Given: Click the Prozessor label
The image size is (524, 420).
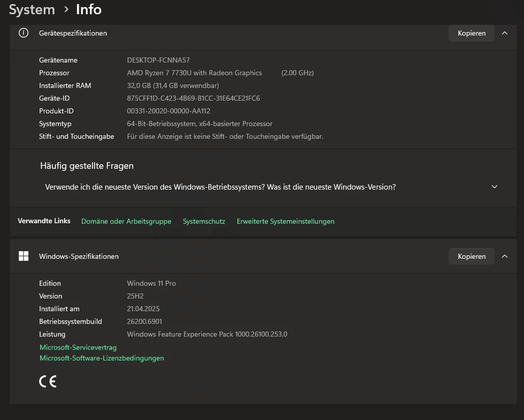Looking at the screenshot, I should click(54, 73).
